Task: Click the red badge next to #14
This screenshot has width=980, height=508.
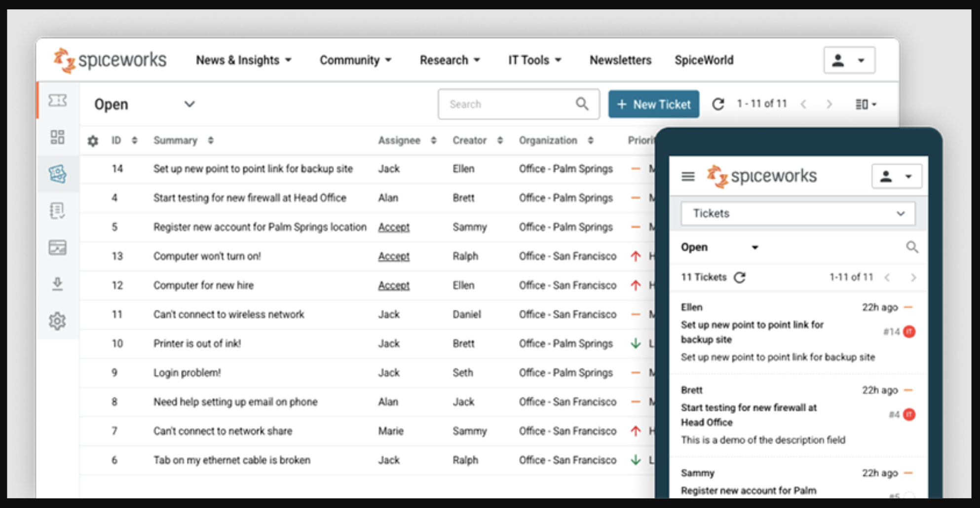Action: click(x=909, y=332)
